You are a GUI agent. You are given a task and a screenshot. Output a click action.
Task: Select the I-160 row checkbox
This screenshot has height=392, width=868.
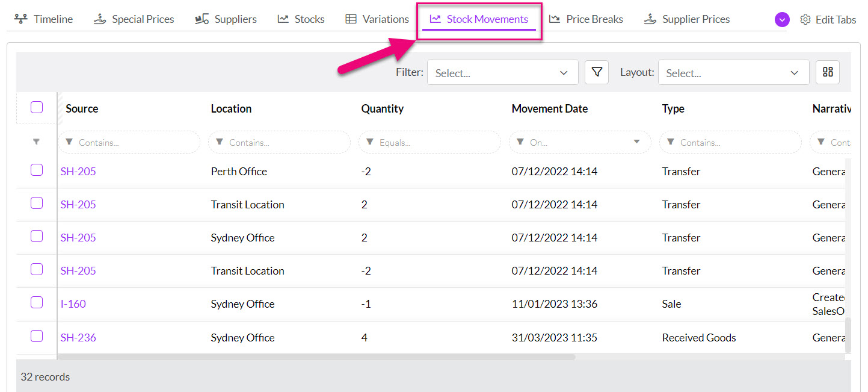tap(37, 302)
